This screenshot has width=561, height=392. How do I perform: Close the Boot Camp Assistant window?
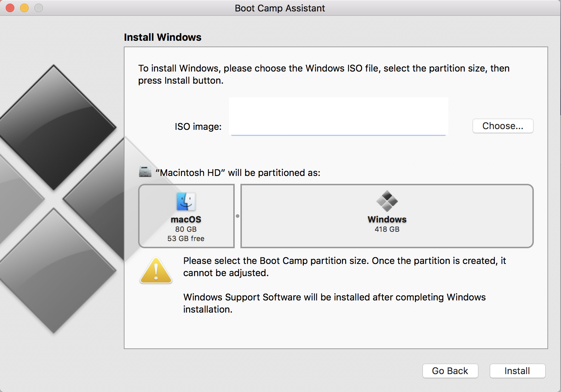click(x=10, y=8)
